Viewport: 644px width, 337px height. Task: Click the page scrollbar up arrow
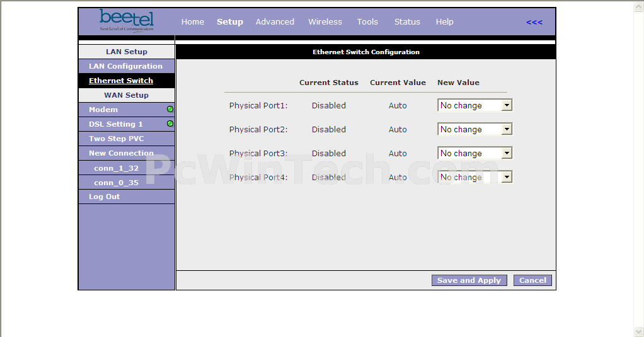[639, 6]
